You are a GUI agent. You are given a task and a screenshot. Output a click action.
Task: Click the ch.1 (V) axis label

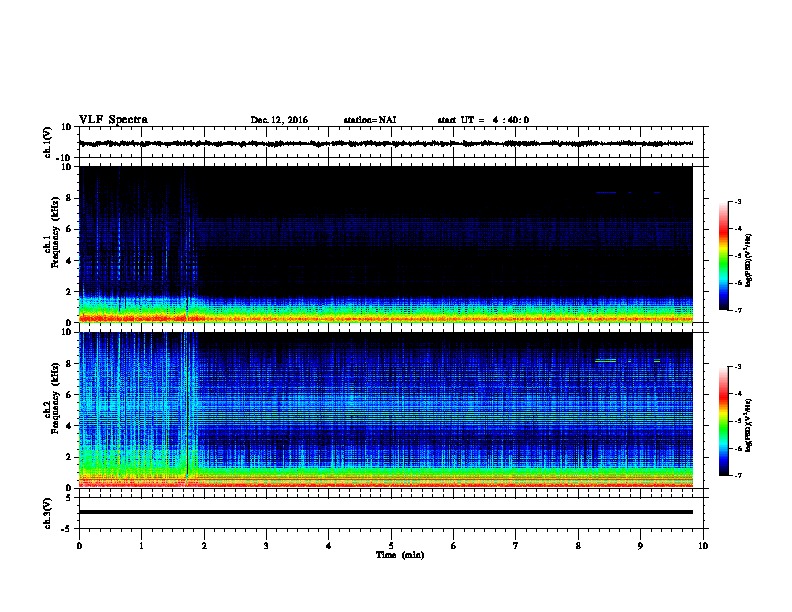pos(48,143)
